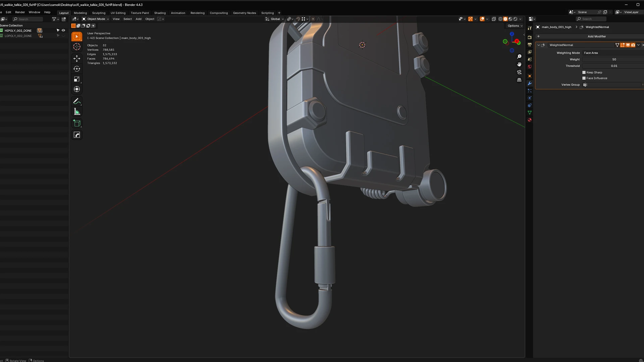
Task: Toggle modifier display on cage
Action: (x=617, y=45)
